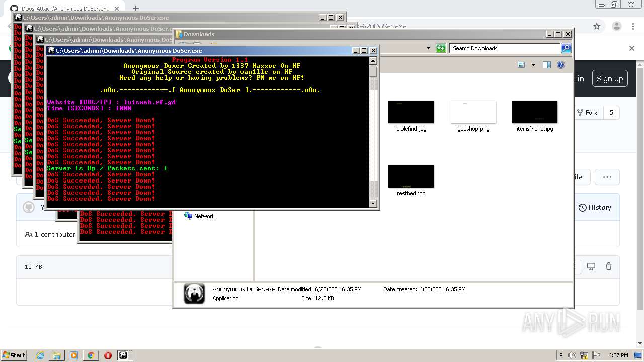
Task: Open Chrome three-dot menu
Action: (632, 26)
